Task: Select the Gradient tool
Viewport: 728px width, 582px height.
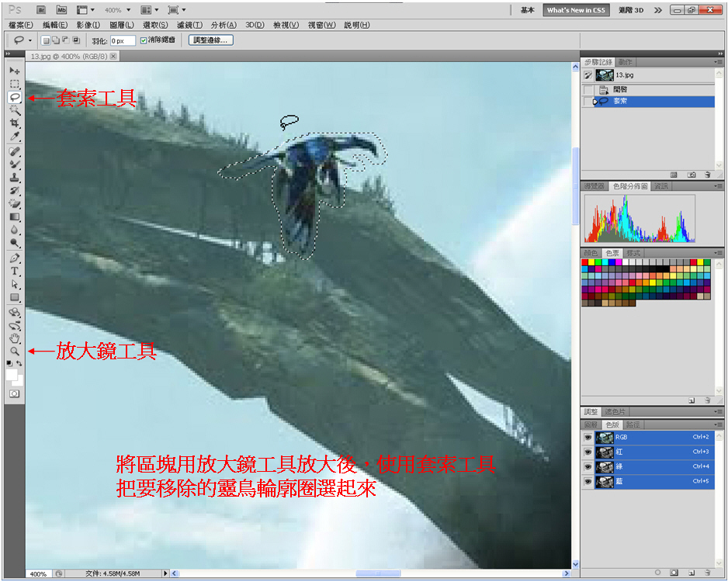Action: [x=15, y=217]
